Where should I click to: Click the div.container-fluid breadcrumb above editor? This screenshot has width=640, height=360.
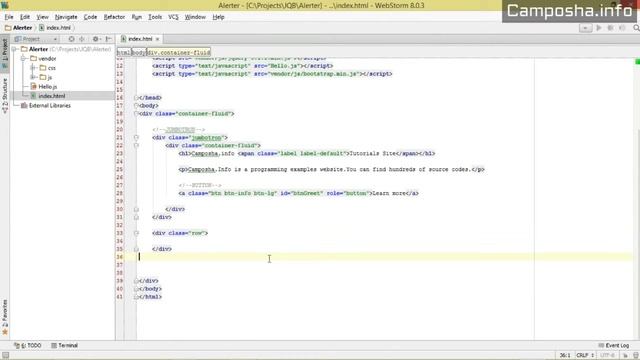click(179, 53)
